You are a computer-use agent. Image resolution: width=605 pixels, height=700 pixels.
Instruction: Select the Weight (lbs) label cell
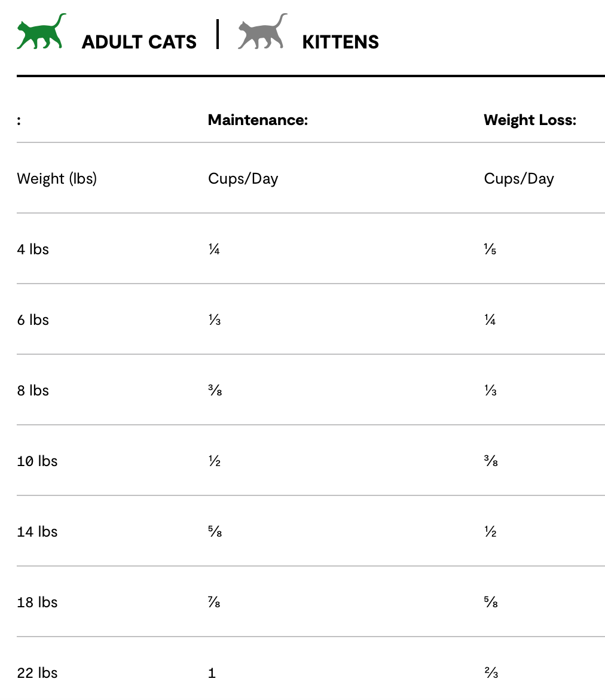[x=57, y=178]
